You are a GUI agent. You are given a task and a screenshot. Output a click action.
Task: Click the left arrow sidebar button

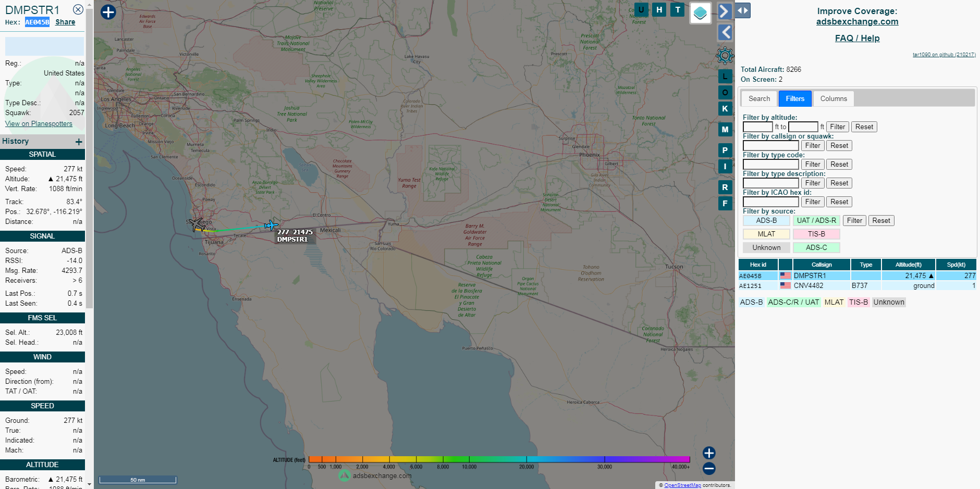click(x=725, y=32)
